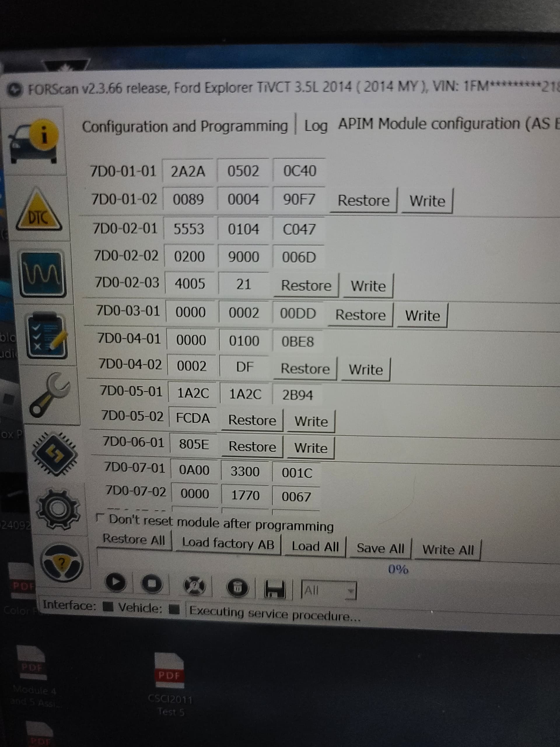
Task: Edit the 3300 field in 7D0-07-01
Action: [245, 472]
